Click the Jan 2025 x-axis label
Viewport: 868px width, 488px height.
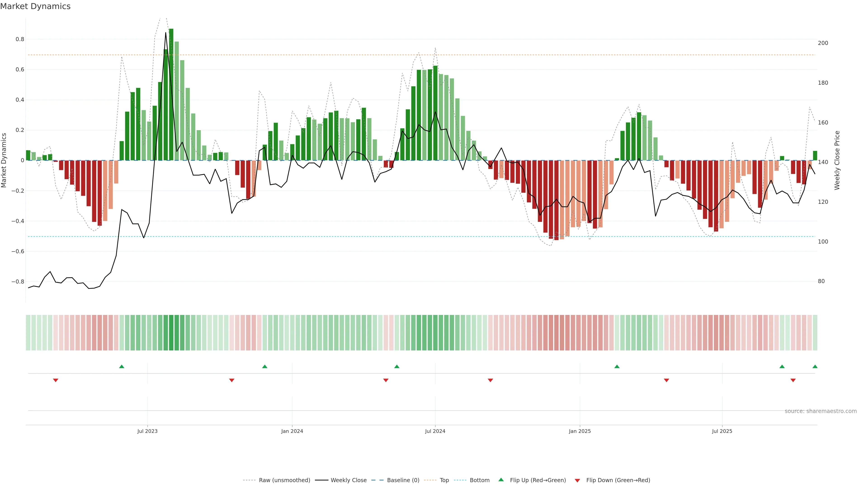[x=580, y=431]
